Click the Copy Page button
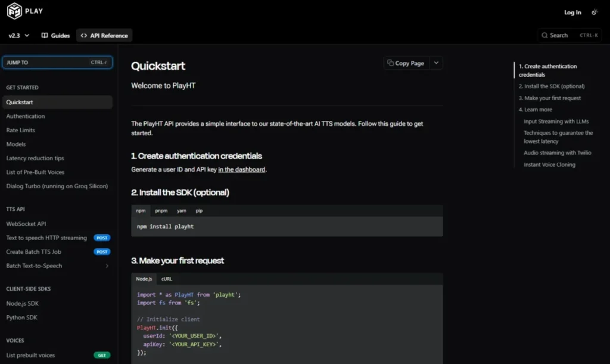The height and width of the screenshot is (364, 610). pyautogui.click(x=406, y=63)
